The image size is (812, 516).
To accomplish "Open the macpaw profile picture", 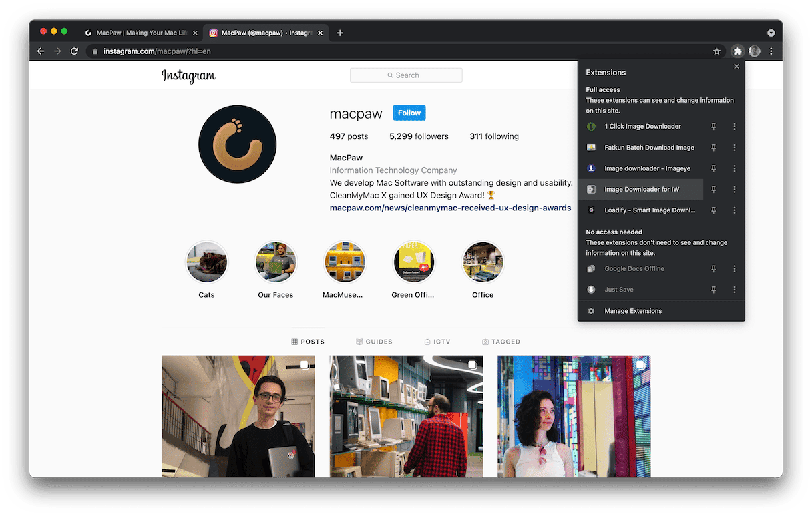I will click(x=237, y=144).
